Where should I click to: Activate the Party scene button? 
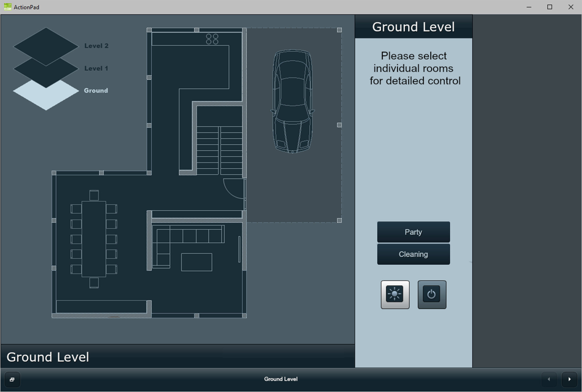point(413,232)
